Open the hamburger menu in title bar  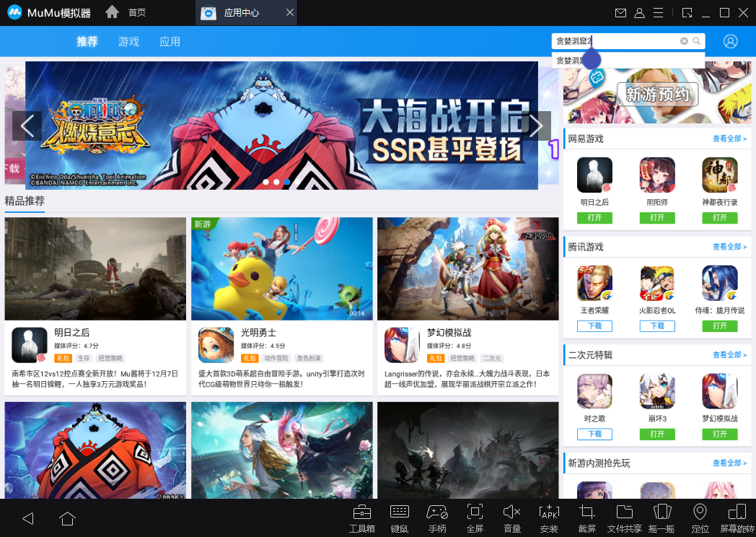pos(658,13)
